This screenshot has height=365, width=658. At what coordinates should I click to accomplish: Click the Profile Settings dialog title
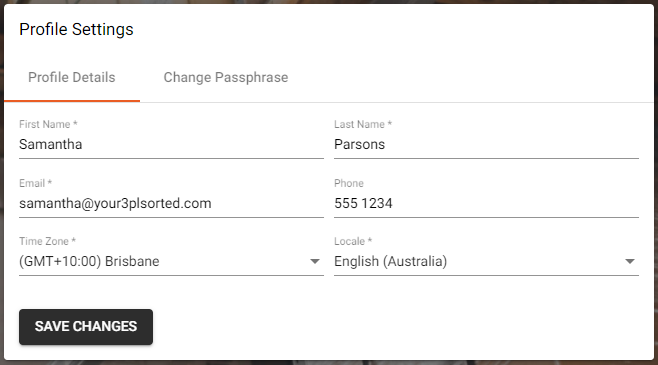76,29
